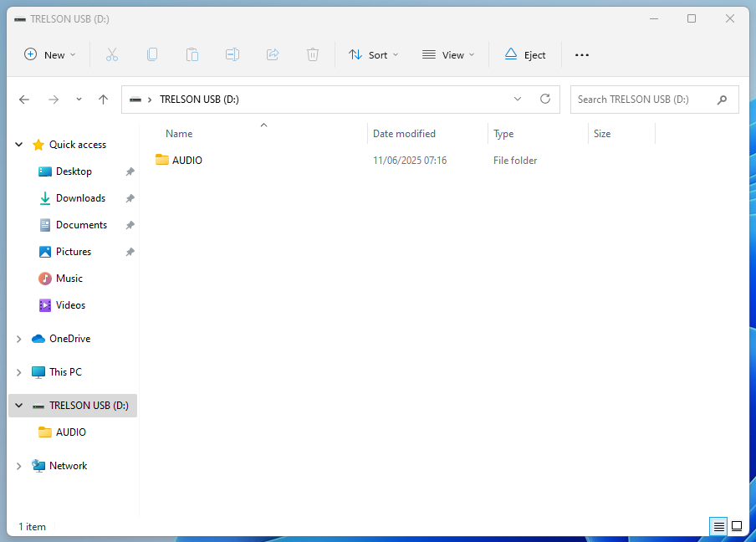Open the New item menu
This screenshot has height=542, width=756.
49,55
